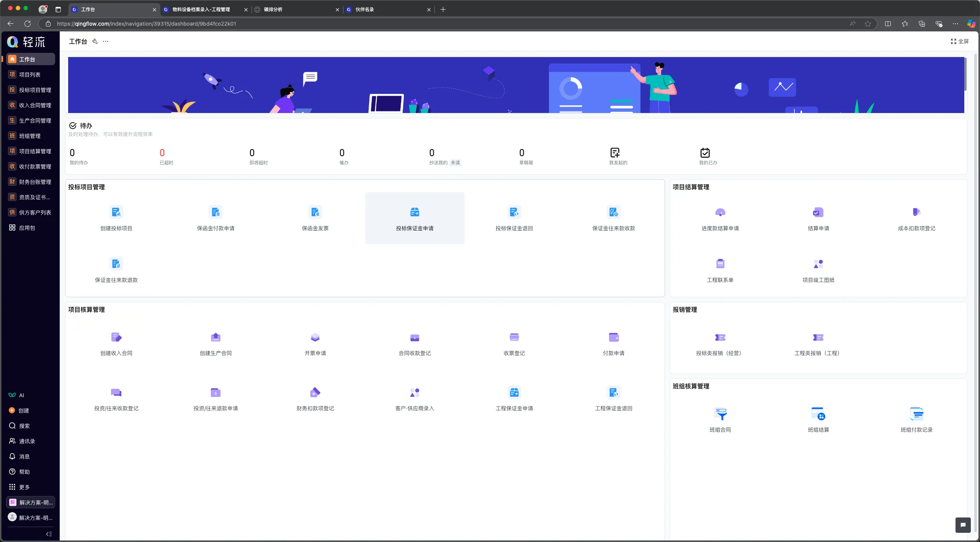Image resolution: width=980 pixels, height=542 pixels.
Task: Open 创建投标项目 app icon
Action: coord(116,212)
